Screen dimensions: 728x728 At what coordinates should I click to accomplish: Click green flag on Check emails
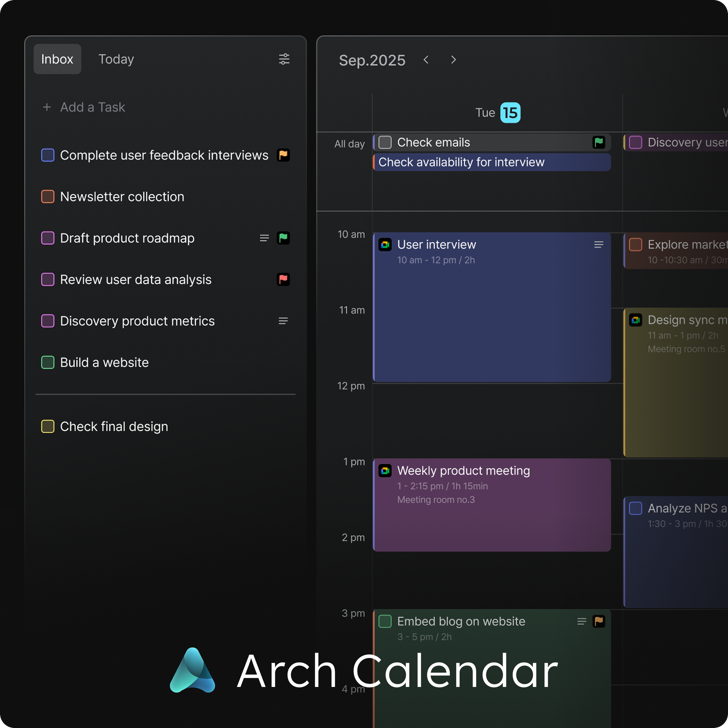point(599,142)
